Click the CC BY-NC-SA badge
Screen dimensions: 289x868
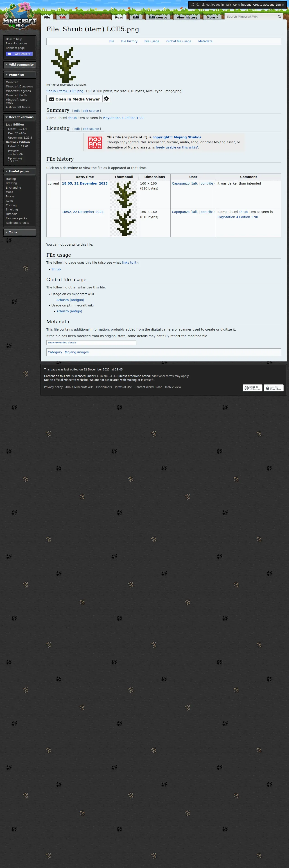click(252, 388)
